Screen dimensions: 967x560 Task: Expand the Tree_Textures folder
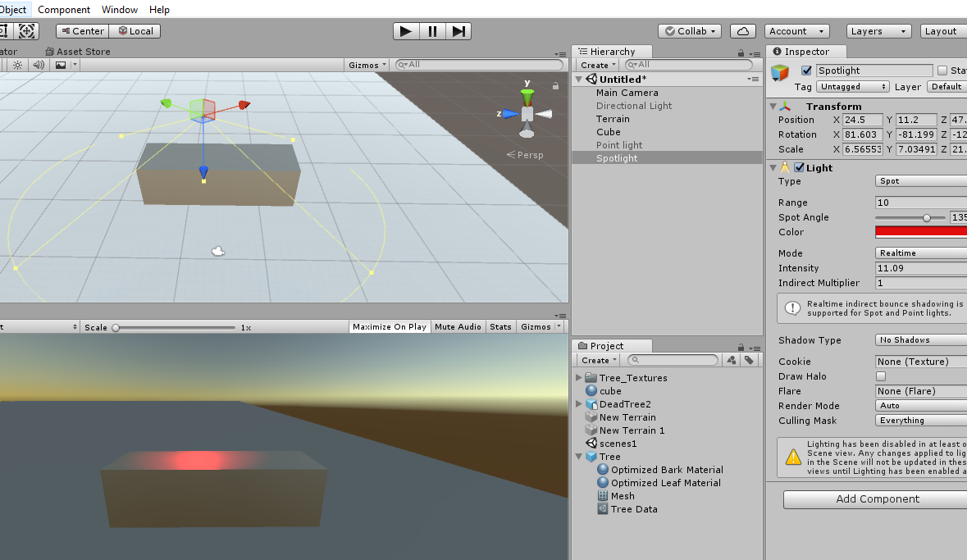tap(579, 378)
